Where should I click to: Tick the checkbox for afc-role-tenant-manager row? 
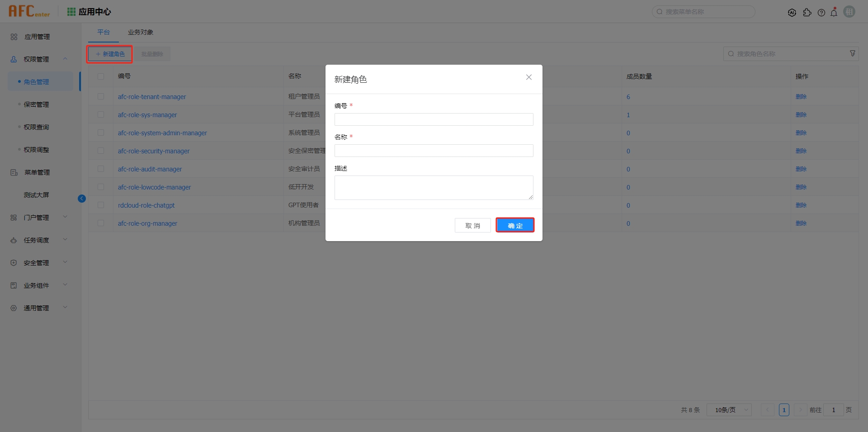click(x=101, y=96)
